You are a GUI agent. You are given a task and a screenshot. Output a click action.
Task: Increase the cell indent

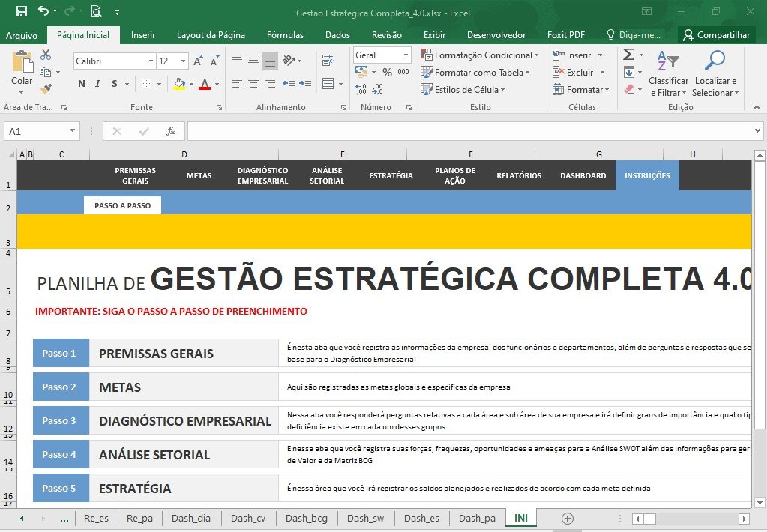305,84
